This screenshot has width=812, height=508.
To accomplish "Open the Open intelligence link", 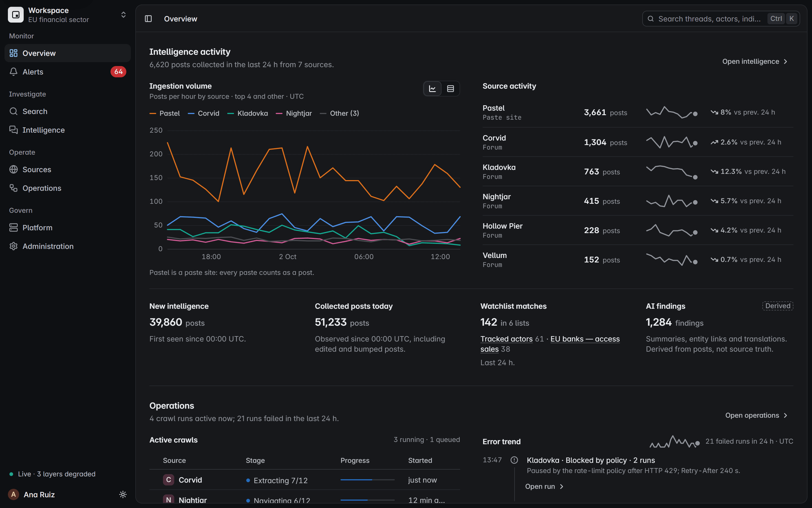I will click(x=754, y=62).
